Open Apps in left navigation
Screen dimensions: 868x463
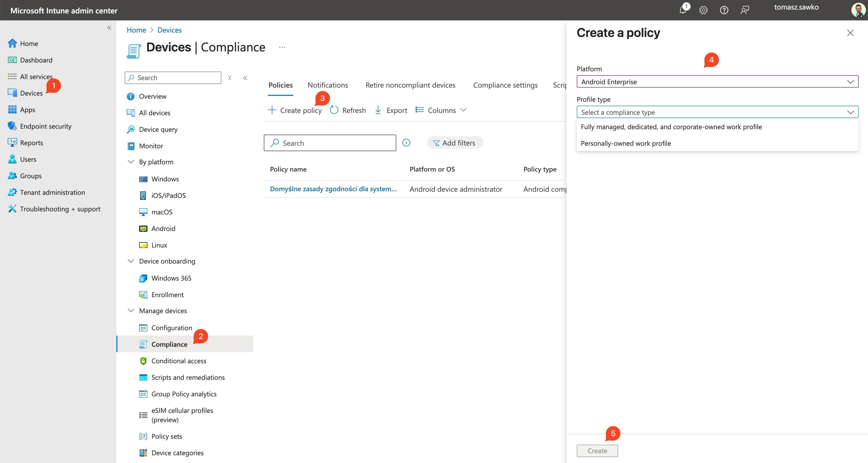(27, 109)
